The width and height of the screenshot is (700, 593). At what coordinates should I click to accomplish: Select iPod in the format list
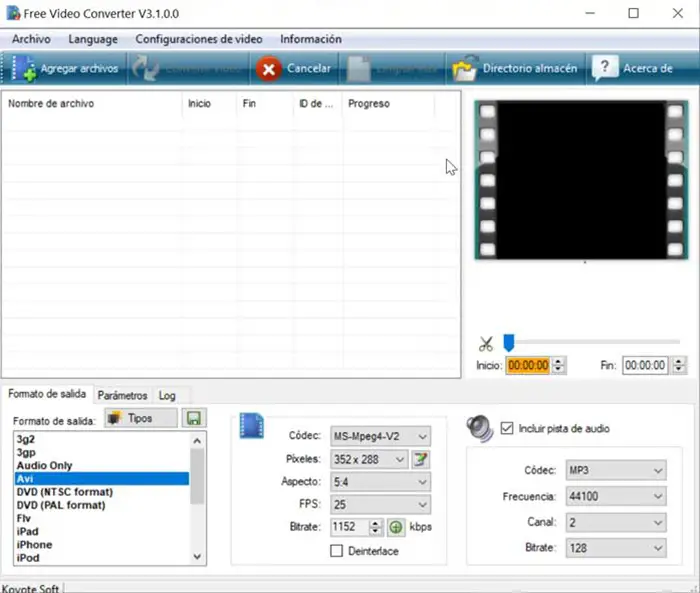pos(102,558)
